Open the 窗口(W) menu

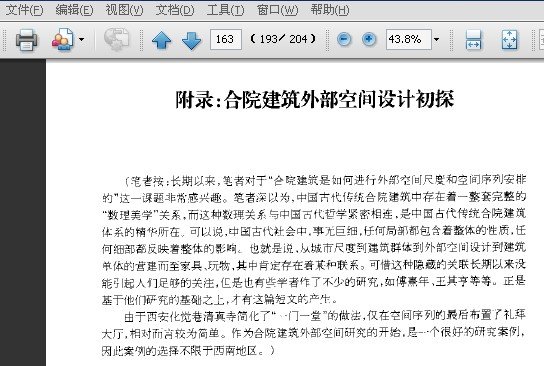[277, 10]
